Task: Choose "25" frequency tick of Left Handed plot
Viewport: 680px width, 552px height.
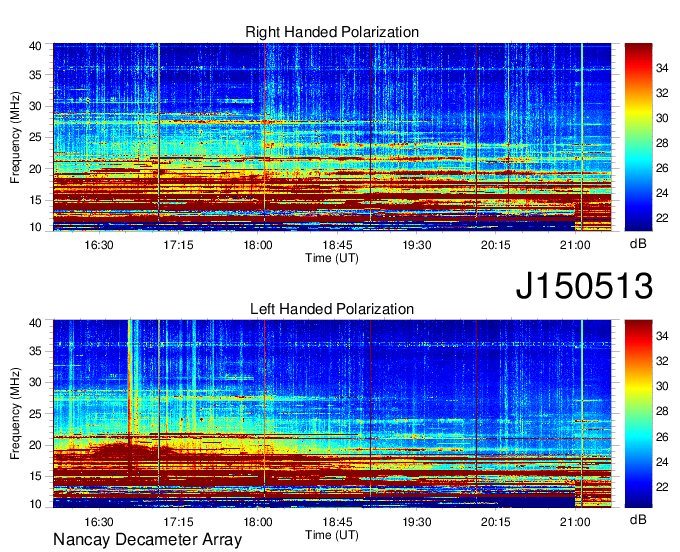Action: click(35, 414)
